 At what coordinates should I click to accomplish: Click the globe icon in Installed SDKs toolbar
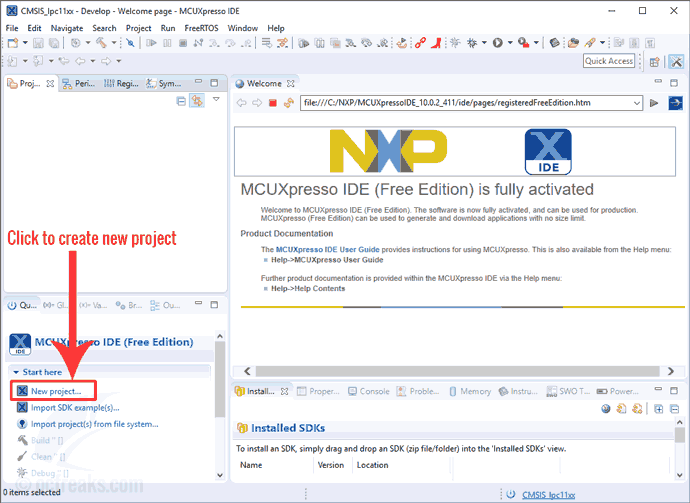pyautogui.click(x=606, y=409)
